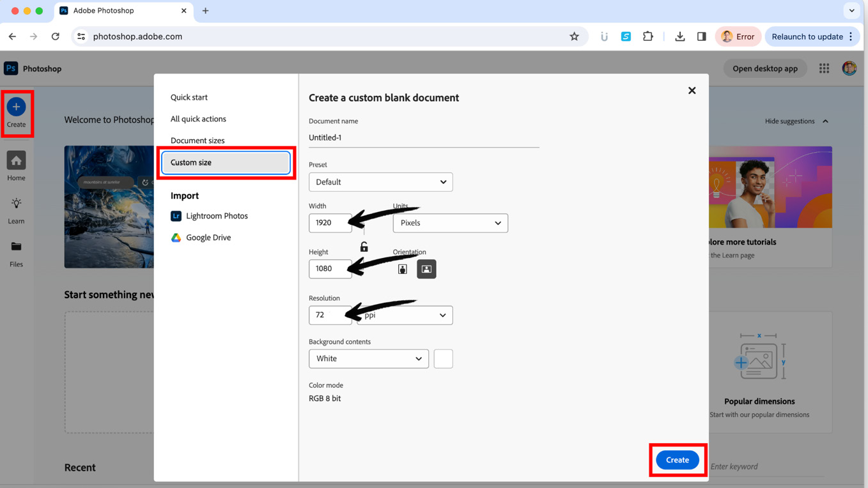
Task: Select portrait orientation
Action: tap(403, 269)
